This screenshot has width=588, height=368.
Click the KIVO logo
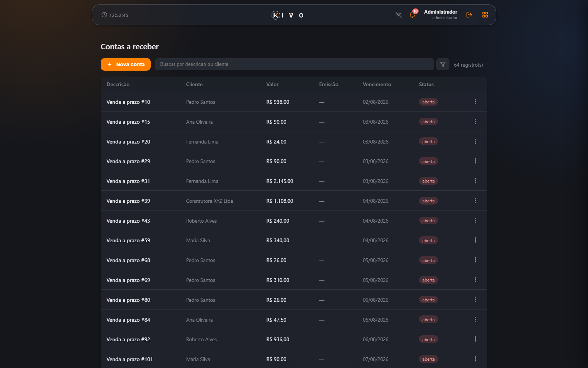287,15
